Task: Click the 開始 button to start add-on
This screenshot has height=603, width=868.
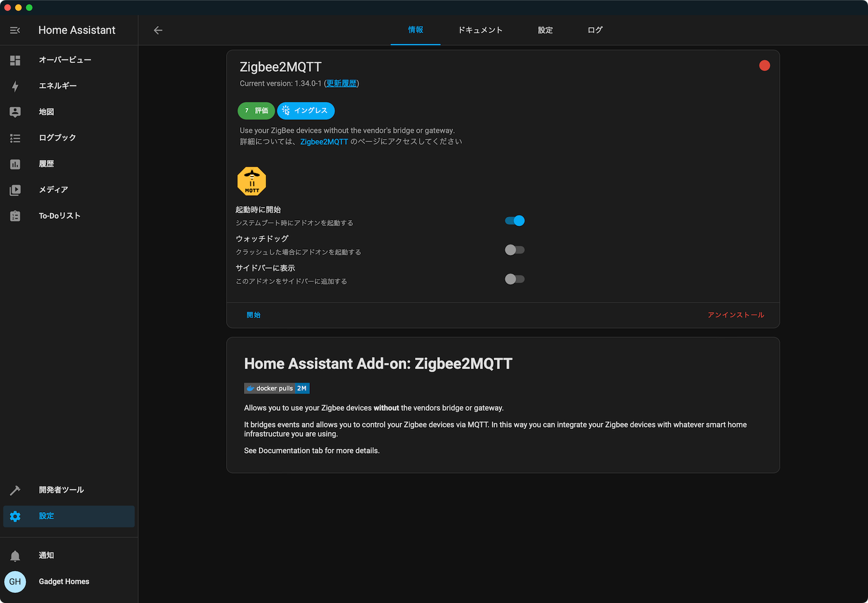Action: coord(254,315)
